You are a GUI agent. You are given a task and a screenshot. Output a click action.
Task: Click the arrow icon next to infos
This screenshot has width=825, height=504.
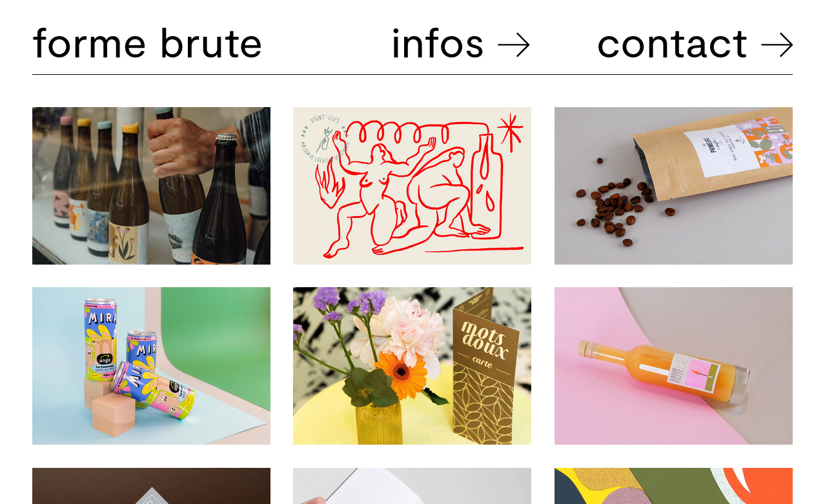tap(514, 45)
